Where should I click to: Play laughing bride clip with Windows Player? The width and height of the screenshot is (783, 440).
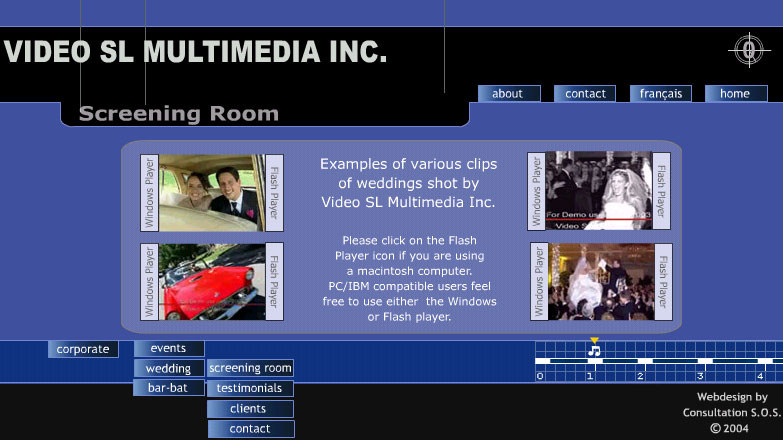click(x=536, y=191)
